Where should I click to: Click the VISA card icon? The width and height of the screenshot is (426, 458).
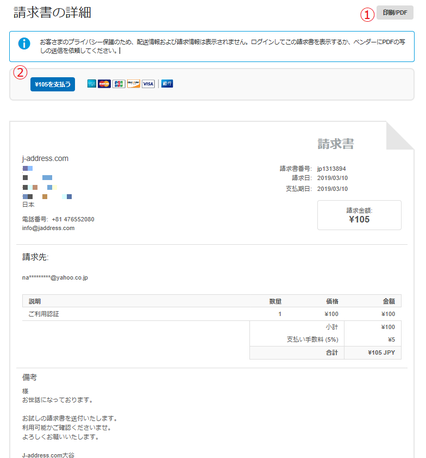tap(148, 84)
